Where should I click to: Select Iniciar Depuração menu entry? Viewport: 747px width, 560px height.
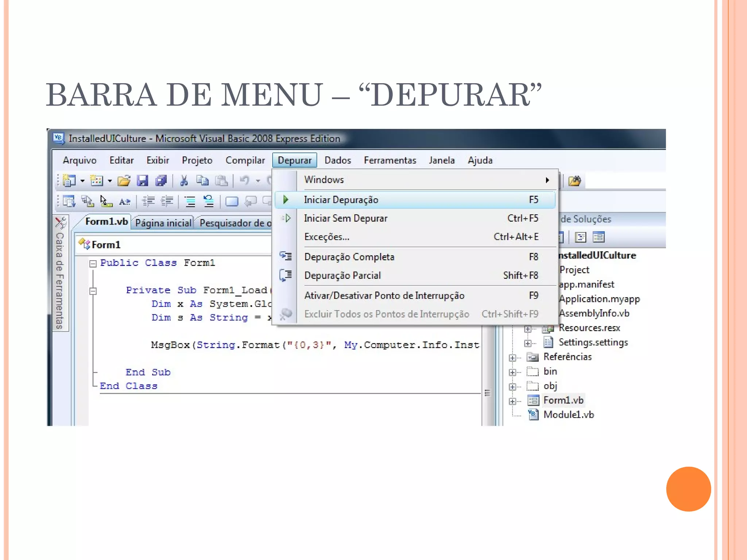click(x=415, y=200)
